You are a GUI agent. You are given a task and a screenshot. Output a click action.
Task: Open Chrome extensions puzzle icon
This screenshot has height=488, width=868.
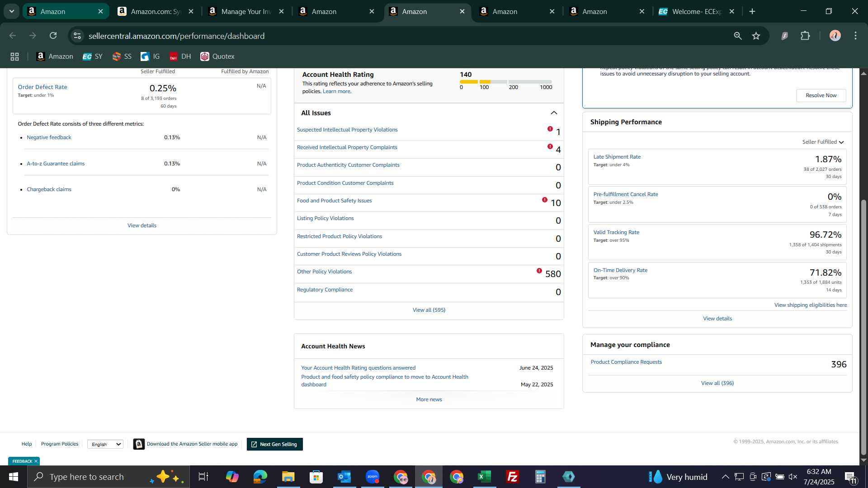point(805,36)
